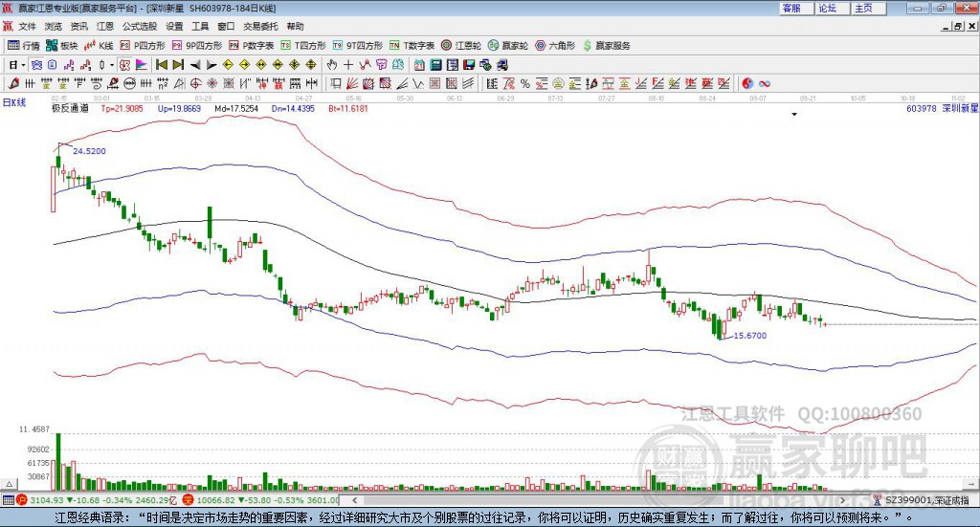Open the 工具 menu
The width and height of the screenshot is (980, 527).
200,26
